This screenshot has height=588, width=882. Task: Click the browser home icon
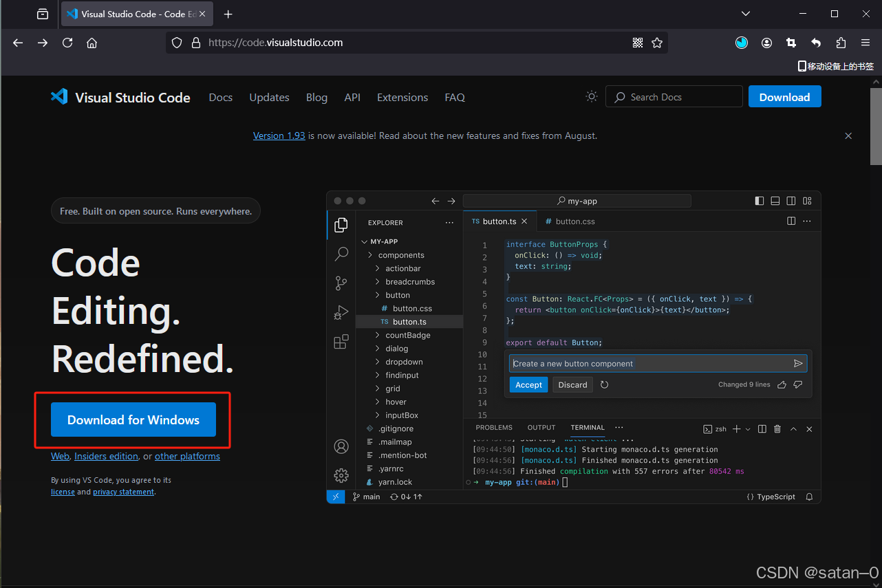[x=92, y=43]
